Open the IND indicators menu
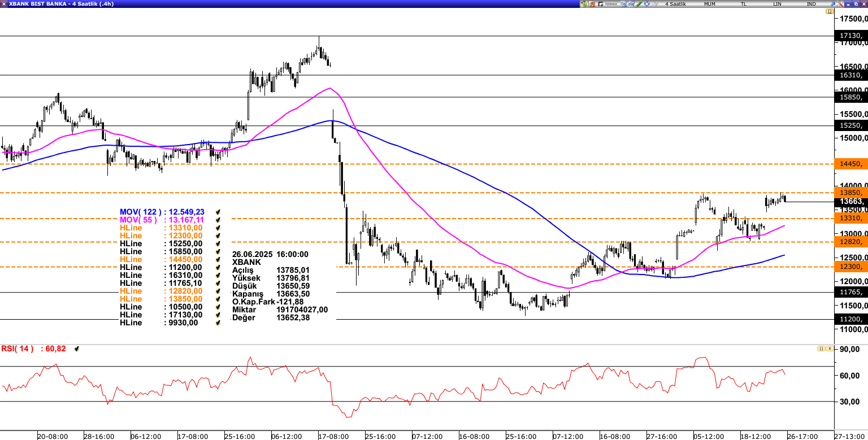The width and height of the screenshot is (868, 440). [x=811, y=4]
